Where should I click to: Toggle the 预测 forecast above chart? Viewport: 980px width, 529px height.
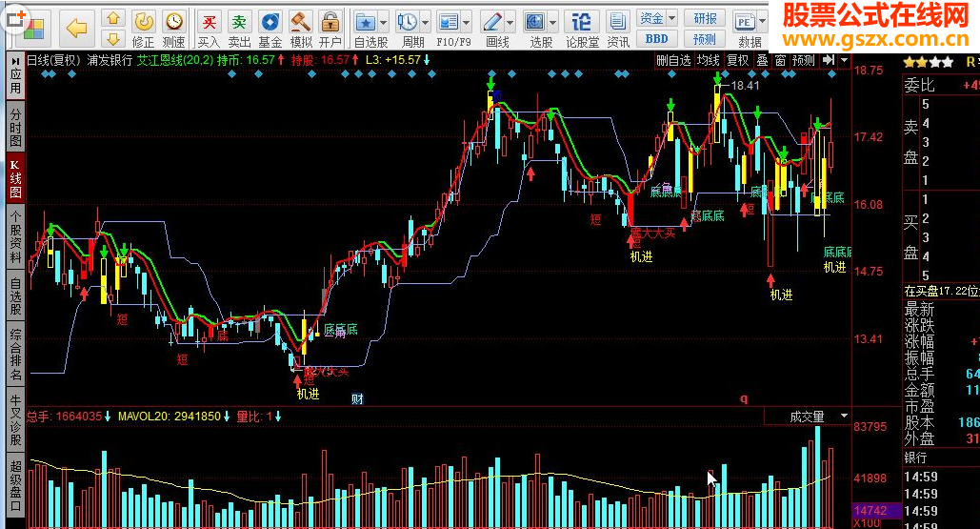coord(804,60)
